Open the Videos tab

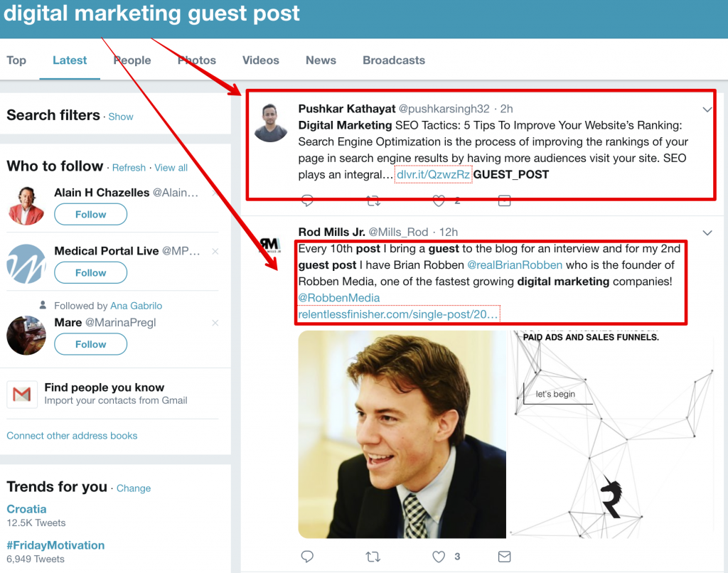261,60
